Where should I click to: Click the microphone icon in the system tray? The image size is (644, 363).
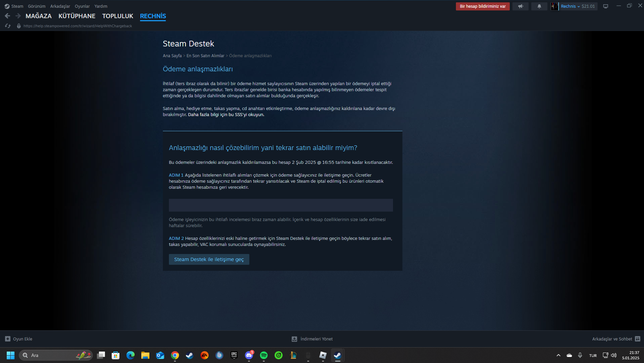[x=580, y=355]
